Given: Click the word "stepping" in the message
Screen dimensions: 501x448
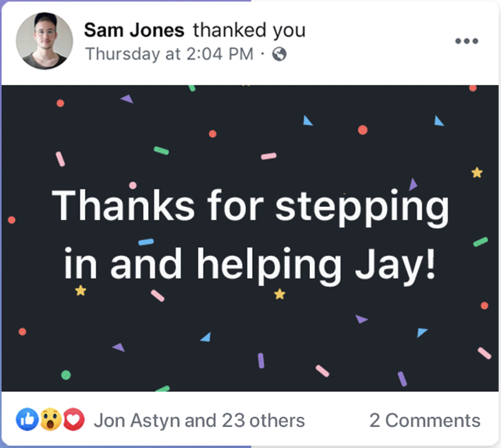Looking at the screenshot, I should click(362, 207).
